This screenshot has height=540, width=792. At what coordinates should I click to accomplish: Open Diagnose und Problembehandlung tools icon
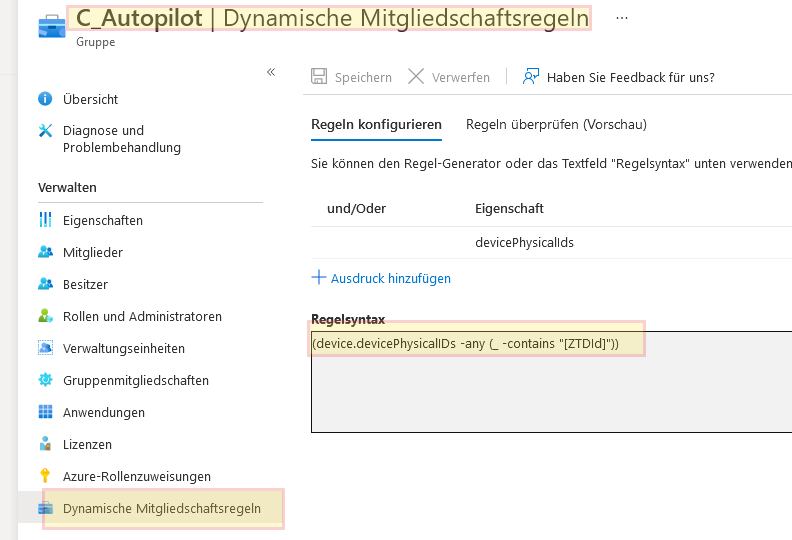(45, 131)
